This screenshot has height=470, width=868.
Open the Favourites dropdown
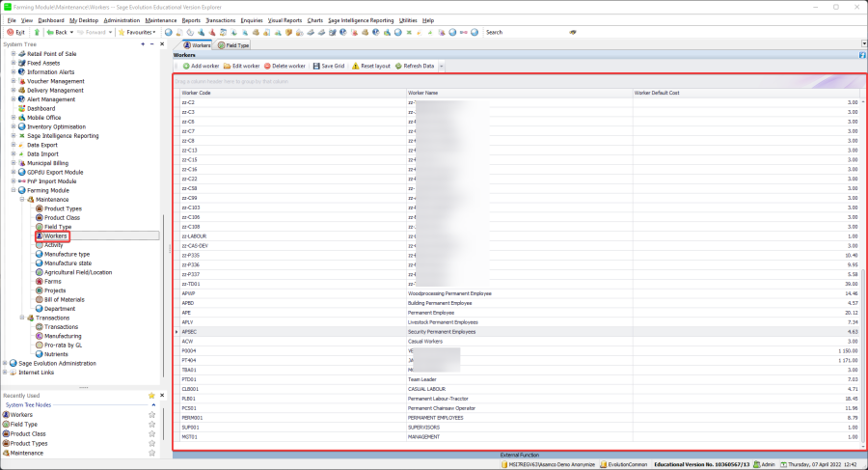[140, 32]
